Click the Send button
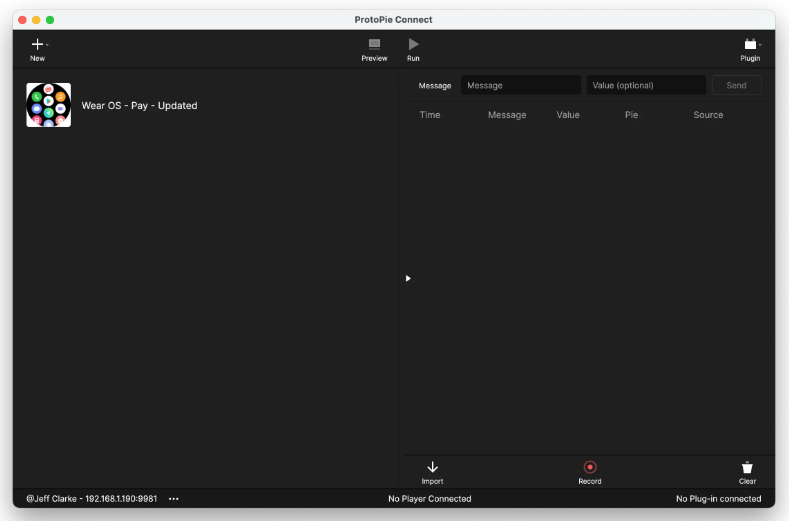 pos(736,85)
